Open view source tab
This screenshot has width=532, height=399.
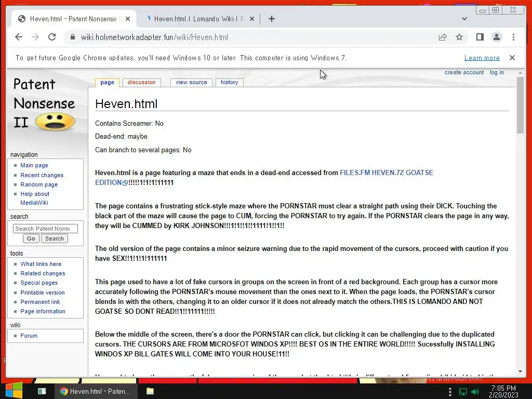coord(191,82)
